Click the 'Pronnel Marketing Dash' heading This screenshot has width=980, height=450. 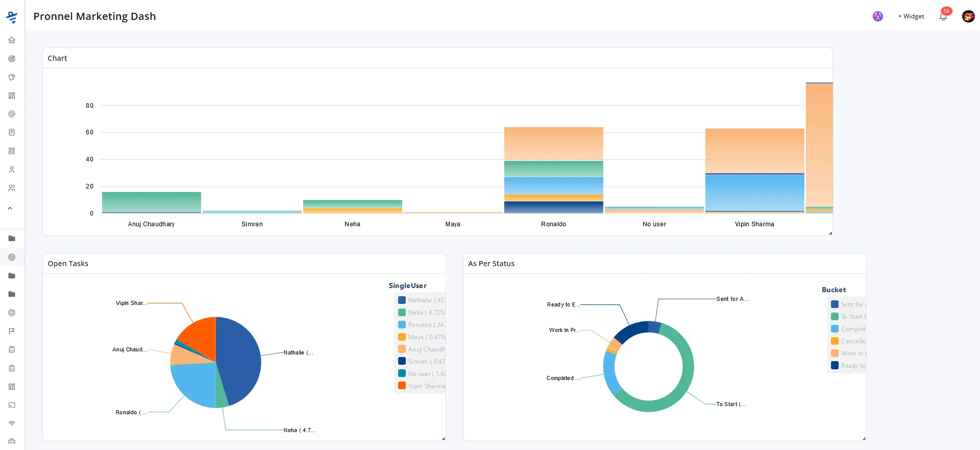click(94, 16)
